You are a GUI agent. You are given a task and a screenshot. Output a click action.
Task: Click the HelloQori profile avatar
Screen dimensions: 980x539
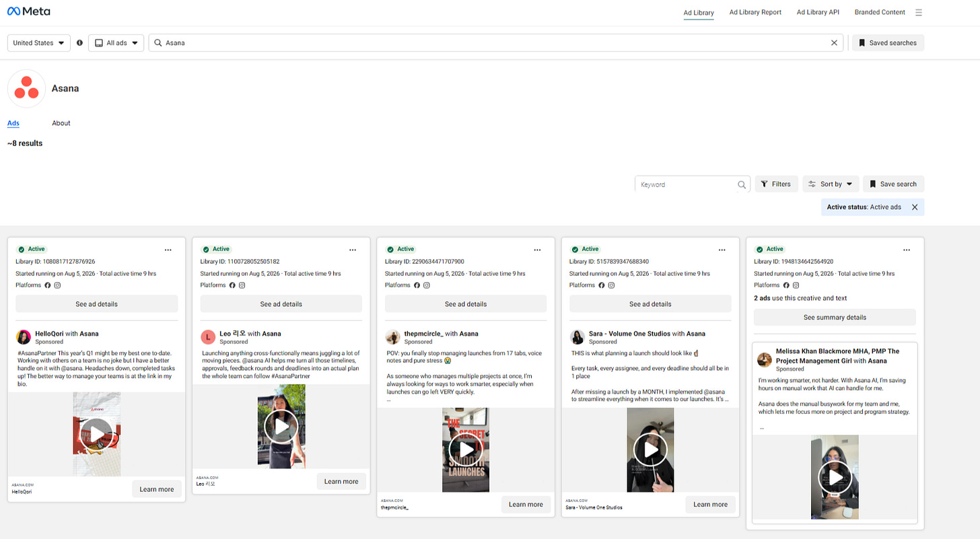(x=24, y=337)
